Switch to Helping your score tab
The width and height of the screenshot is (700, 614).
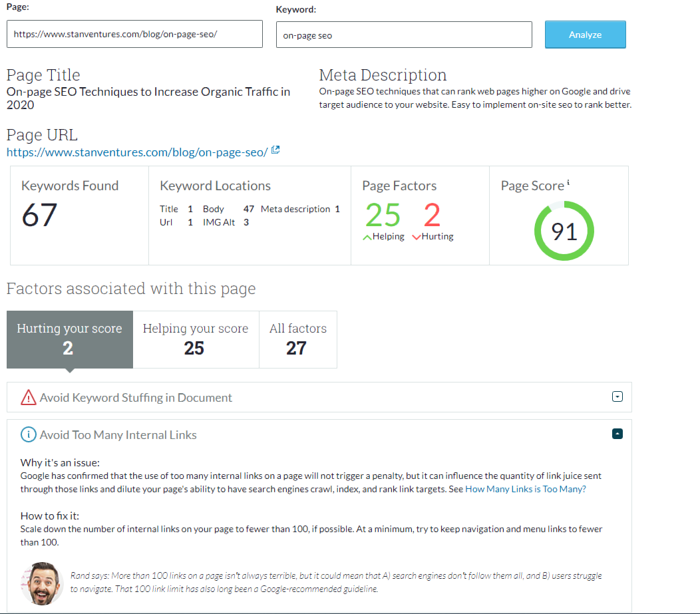tap(195, 339)
